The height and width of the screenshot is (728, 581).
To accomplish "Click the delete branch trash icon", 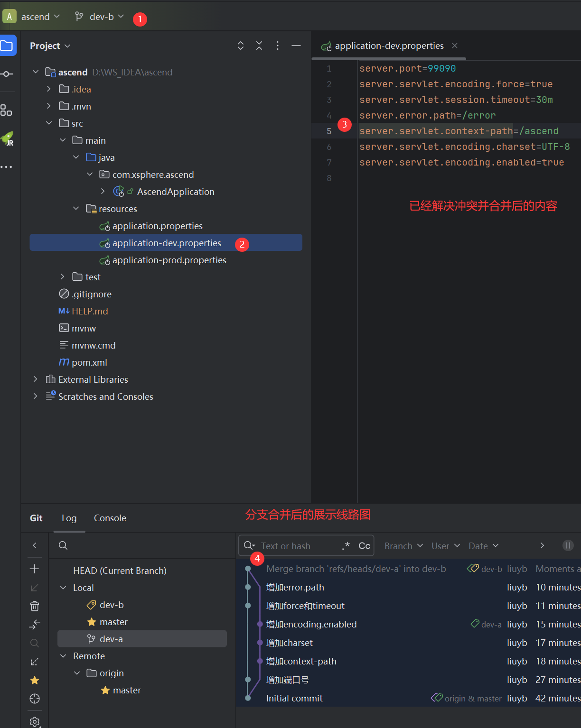I will [34, 606].
